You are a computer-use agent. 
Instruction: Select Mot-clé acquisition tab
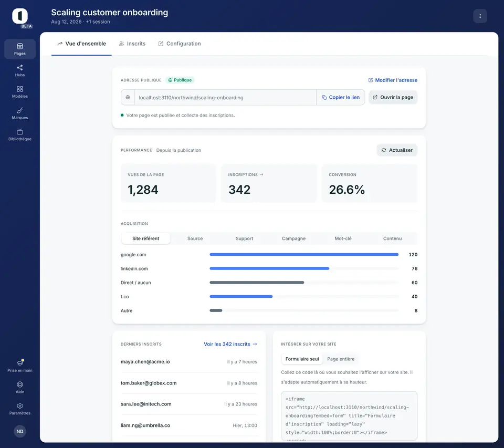tap(343, 238)
